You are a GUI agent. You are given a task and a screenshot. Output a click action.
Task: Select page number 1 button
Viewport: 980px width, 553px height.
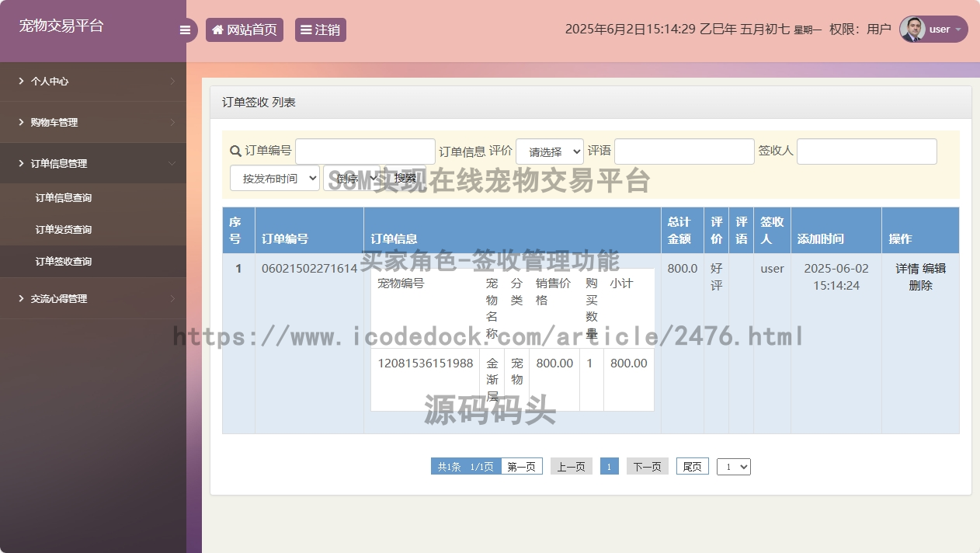point(610,467)
